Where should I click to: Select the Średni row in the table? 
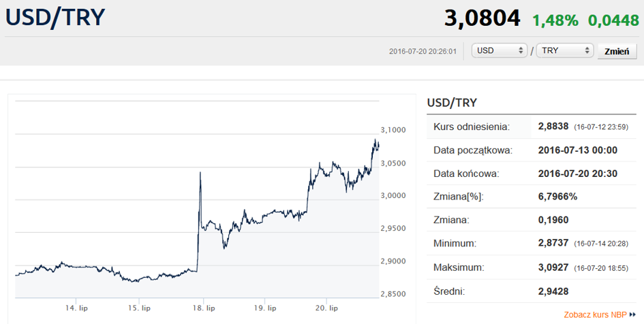(x=532, y=291)
